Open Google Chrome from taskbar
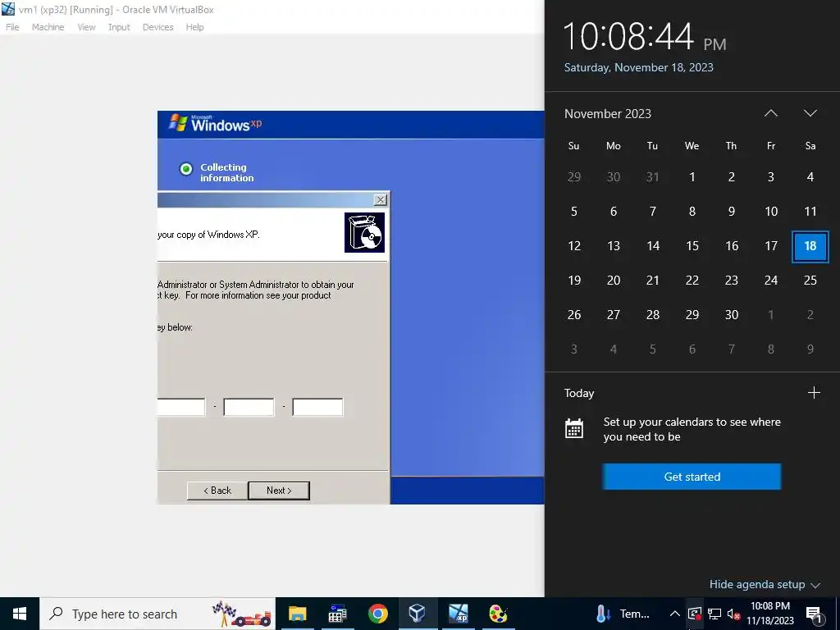The height and width of the screenshot is (630, 840). (377, 614)
